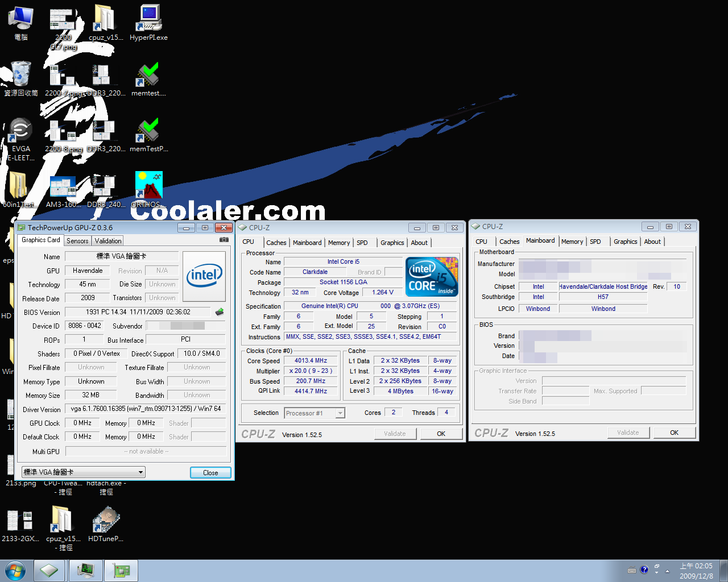Click the Southbridge model value H57
Viewport: 728px width, 582px height.
[603, 297]
